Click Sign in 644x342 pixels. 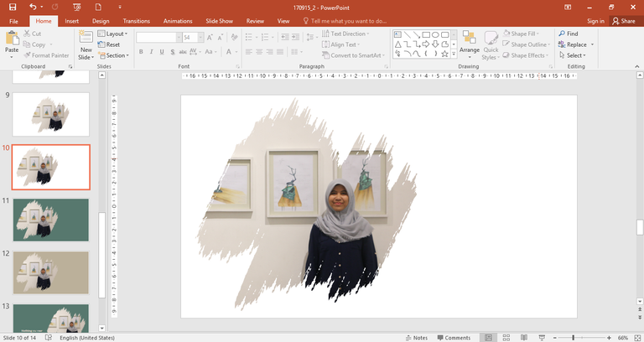tap(595, 21)
